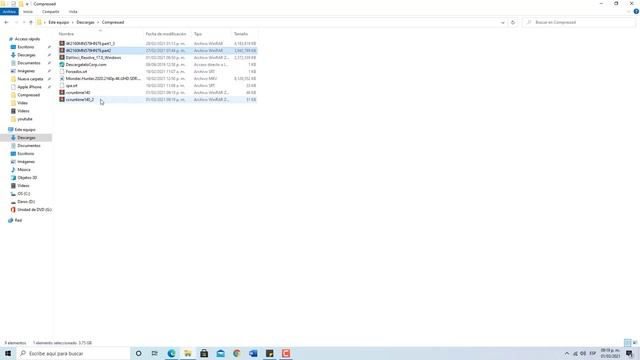Viewport: 640px width, 360px height.
Task: Expand the chevron after Descargas breadcrumb
Action: pyautogui.click(x=98, y=22)
